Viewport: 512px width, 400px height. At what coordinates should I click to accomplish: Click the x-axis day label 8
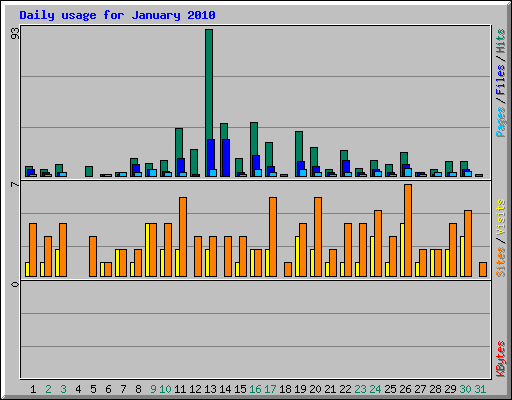[138, 389]
